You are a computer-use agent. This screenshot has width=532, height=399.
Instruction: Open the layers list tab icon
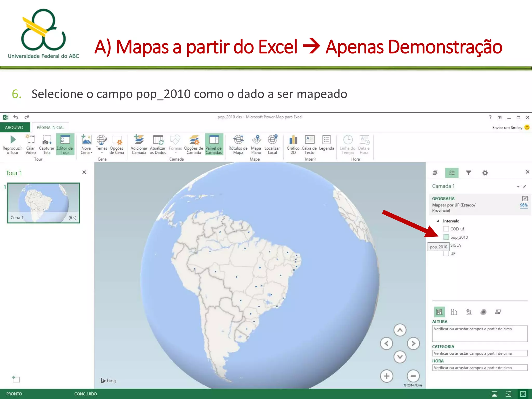435,173
